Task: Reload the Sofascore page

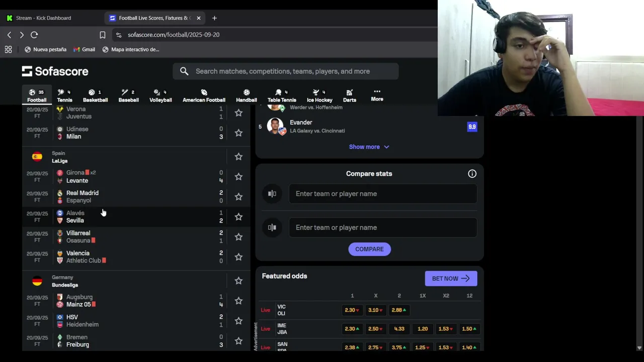Action: click(x=34, y=35)
